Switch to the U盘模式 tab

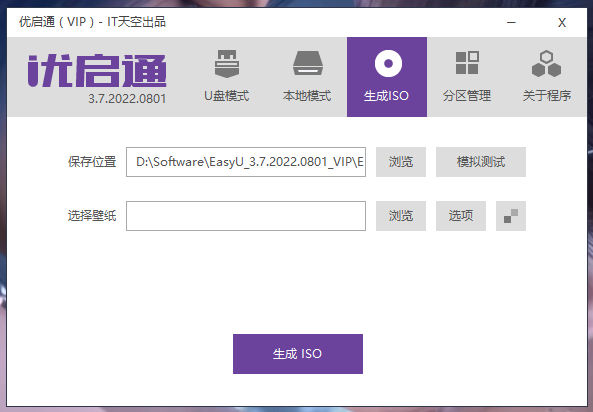point(227,77)
